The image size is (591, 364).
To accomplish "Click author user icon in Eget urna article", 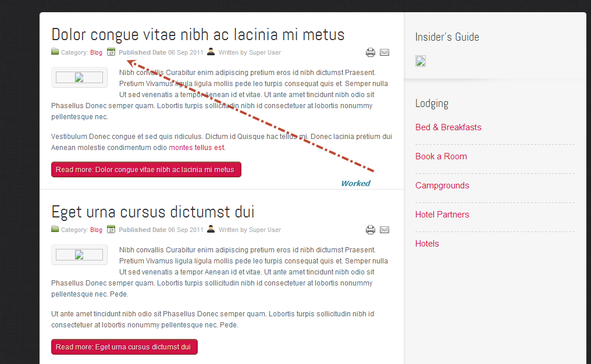I will click(211, 229).
